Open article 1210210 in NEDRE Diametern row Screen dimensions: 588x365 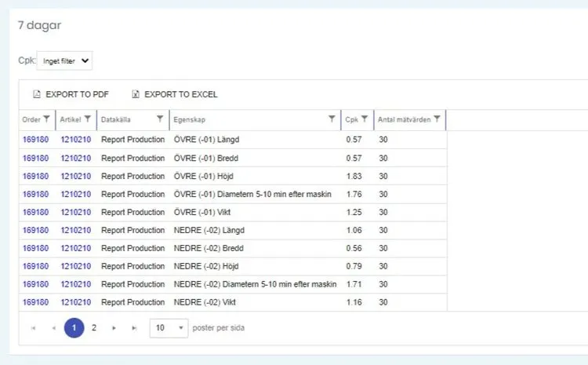76,284
